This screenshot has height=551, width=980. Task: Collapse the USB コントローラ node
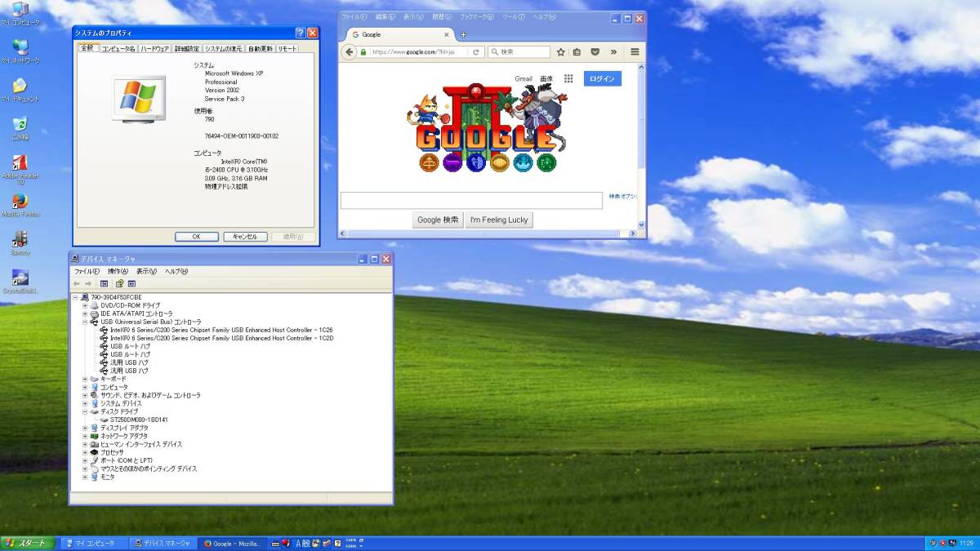85,322
